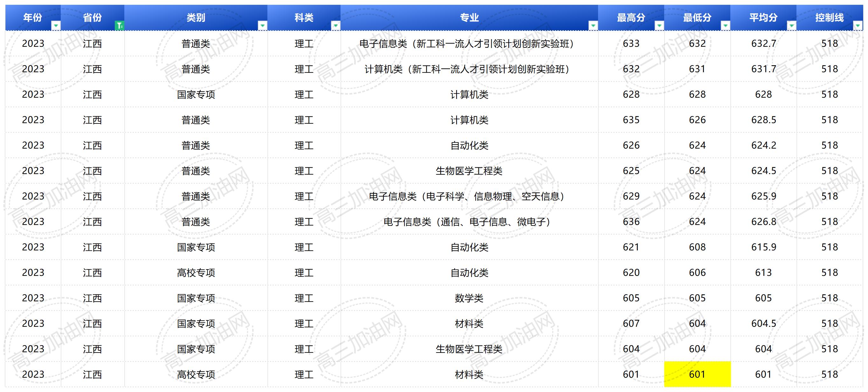This screenshot has height=392, width=868.
Task: Select the 最高分 header cell
Action: coord(631,17)
